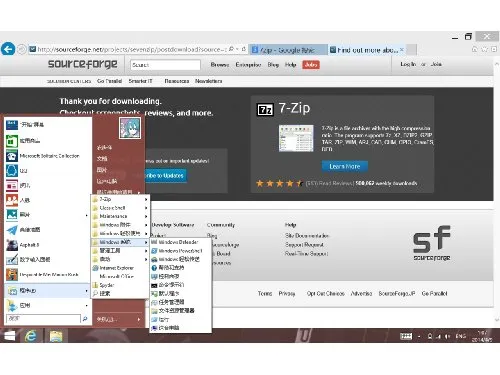Open the Log In link
500x375 pixels.
(408, 64)
